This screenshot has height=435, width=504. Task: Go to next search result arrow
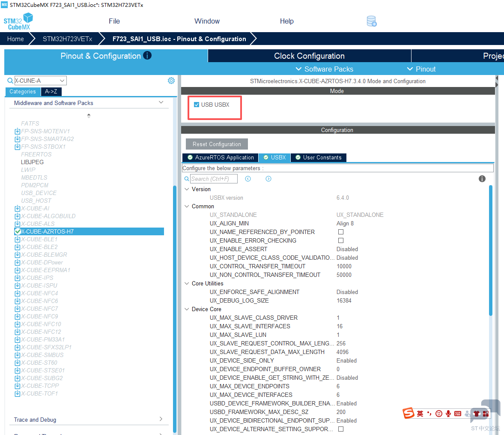268,179
